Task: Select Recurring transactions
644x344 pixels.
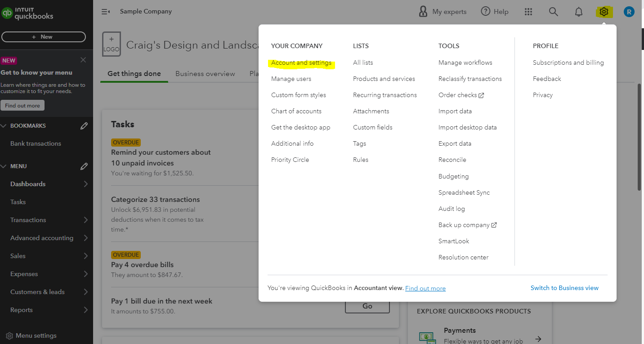Action: (x=385, y=95)
